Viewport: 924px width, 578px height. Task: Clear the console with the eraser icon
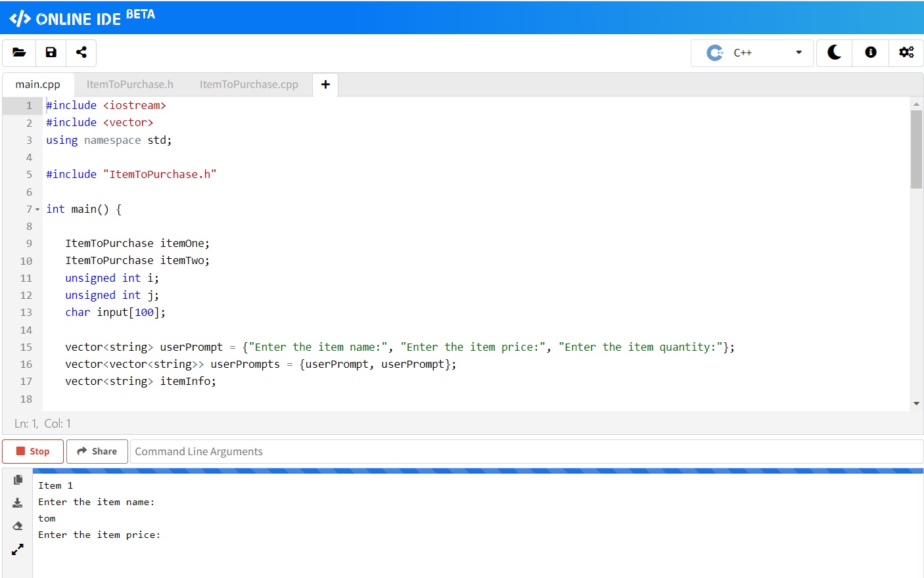click(x=18, y=526)
